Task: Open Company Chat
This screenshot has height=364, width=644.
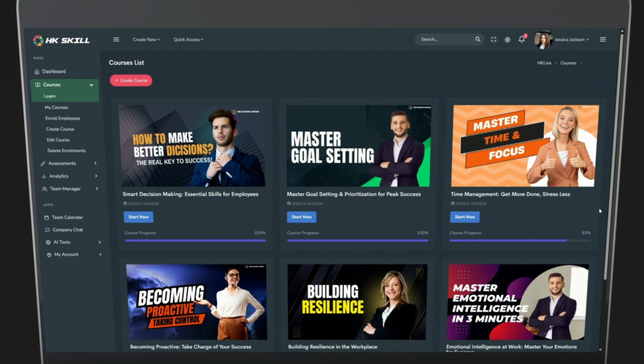Action: point(47,230)
